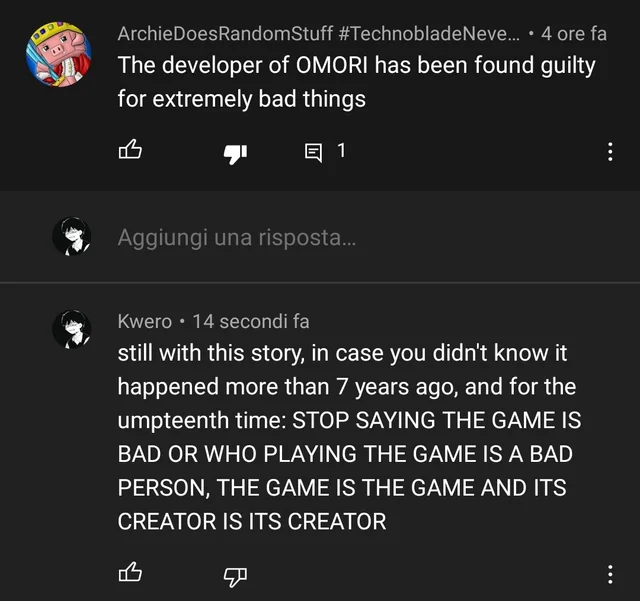Tap your avatar beside the reply field
The height and width of the screenshot is (601, 640).
tap(71, 236)
